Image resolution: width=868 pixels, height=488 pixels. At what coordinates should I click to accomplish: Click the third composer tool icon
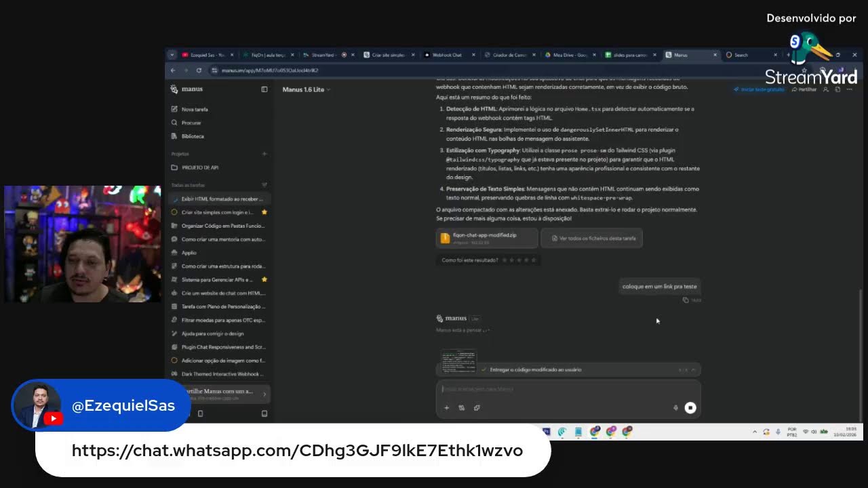477,408
